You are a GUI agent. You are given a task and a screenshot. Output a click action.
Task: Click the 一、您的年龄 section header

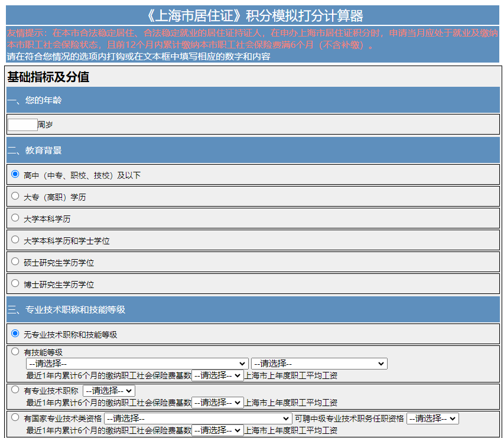253,100
